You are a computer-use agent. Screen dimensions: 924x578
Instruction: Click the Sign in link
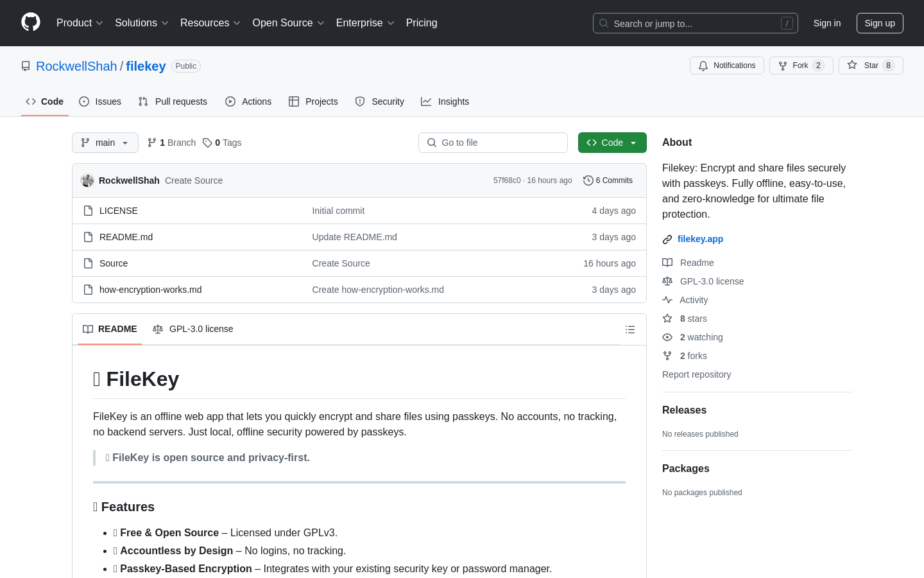point(827,23)
